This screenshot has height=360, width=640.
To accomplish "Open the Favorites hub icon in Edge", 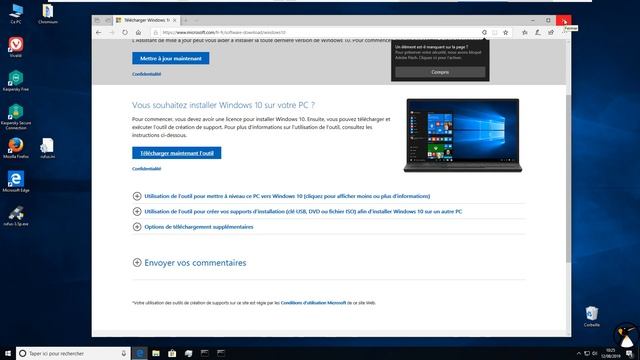I will pyautogui.click(x=525, y=32).
